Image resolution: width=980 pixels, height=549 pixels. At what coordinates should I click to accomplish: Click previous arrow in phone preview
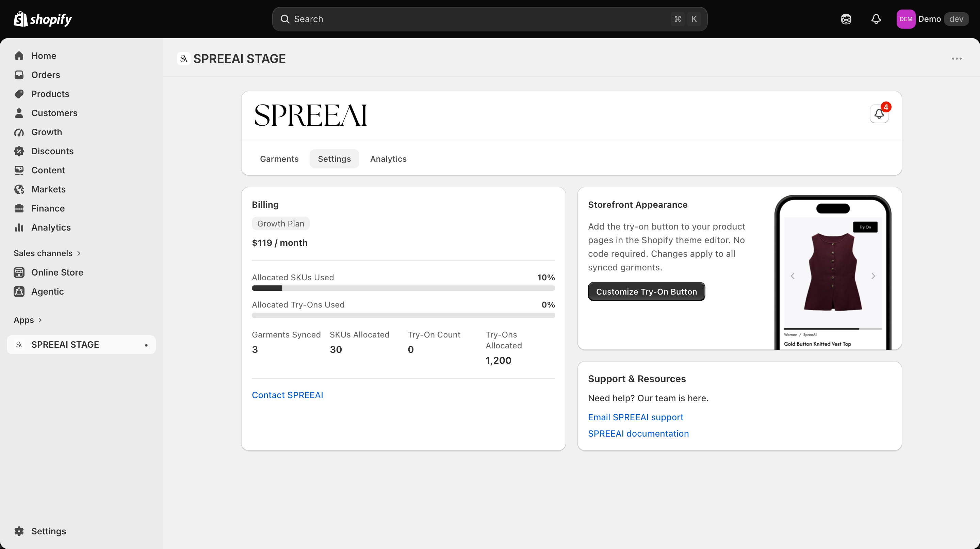[793, 276]
